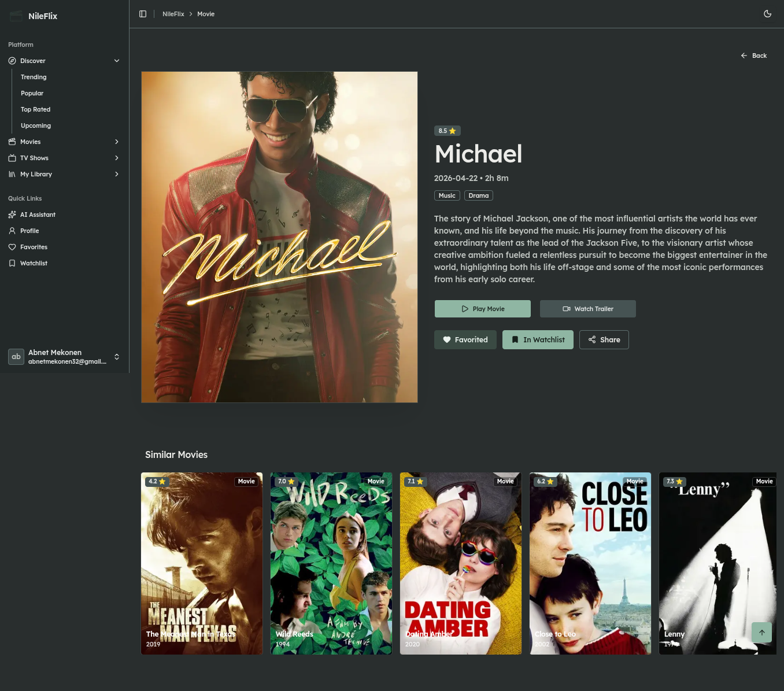784x691 pixels.
Task: Click the Favorites heart icon in sidebar
Action: [x=12, y=247]
